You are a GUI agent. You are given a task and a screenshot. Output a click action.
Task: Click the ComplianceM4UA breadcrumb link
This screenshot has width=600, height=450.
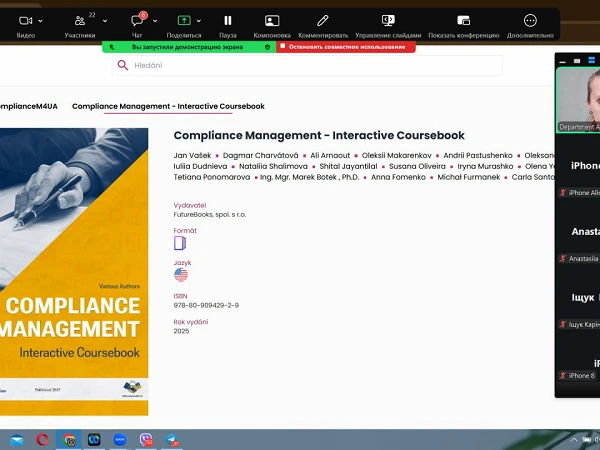tap(27, 106)
